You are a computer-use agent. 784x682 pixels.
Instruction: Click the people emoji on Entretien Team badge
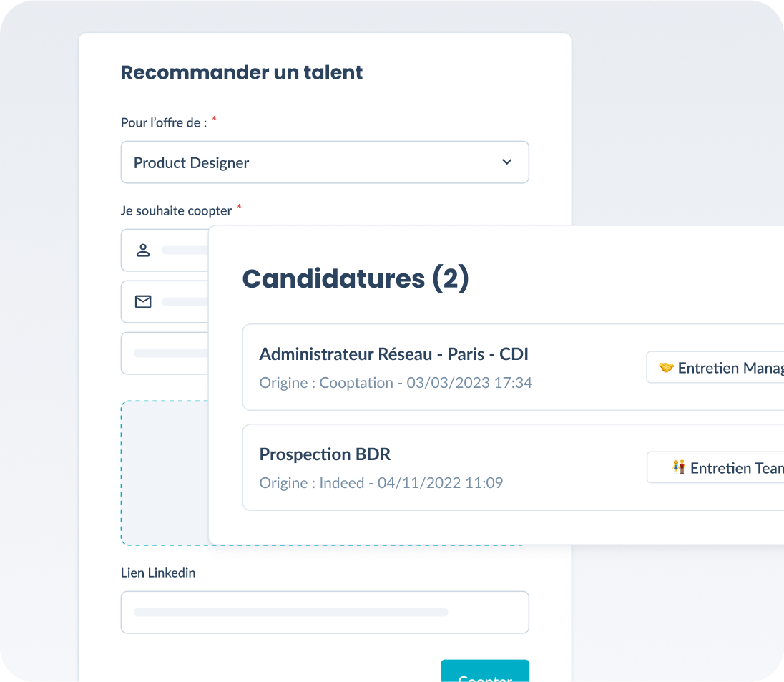coord(677,467)
